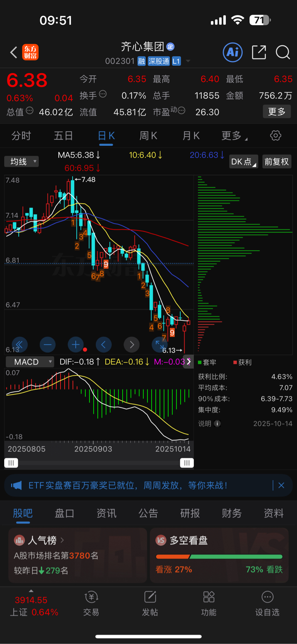The width and height of the screenshot is (297, 644).
Task: Open the DK点 dropdown
Action: (x=243, y=162)
